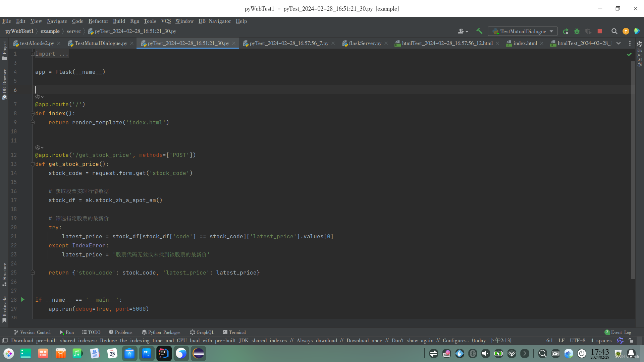Viewport: 644px width, 362px height.
Task: Click the inspection status checkmark icon
Action: pos(629,54)
